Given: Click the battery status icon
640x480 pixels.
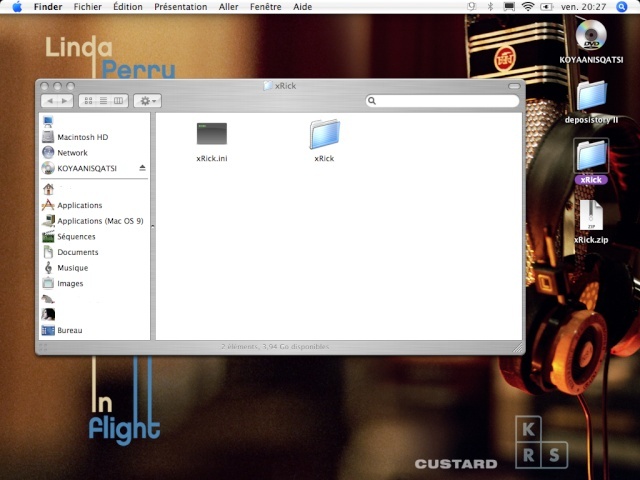Looking at the screenshot, I should pyautogui.click(x=546, y=7).
